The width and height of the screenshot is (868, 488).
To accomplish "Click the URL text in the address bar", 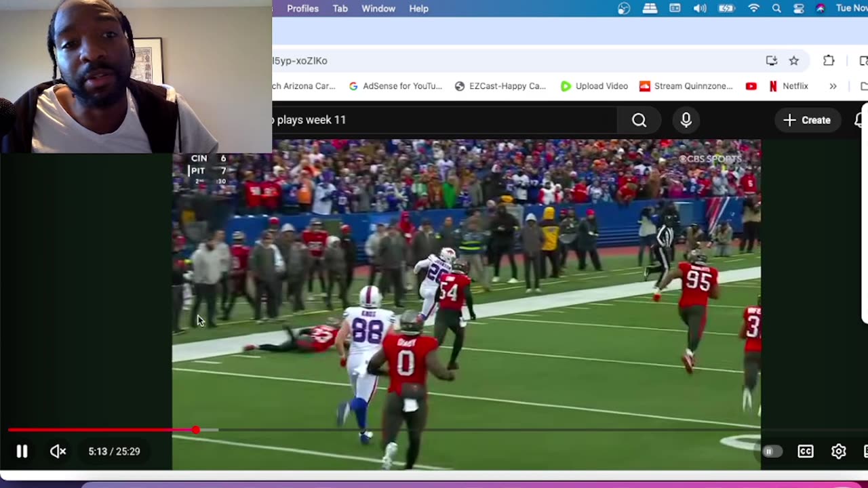I will 300,61.
